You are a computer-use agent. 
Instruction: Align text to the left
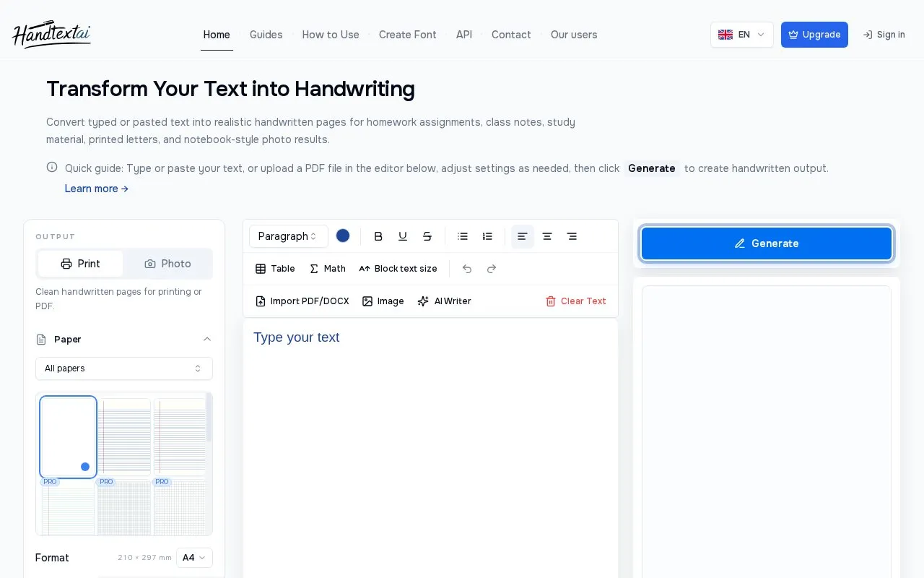pos(523,236)
